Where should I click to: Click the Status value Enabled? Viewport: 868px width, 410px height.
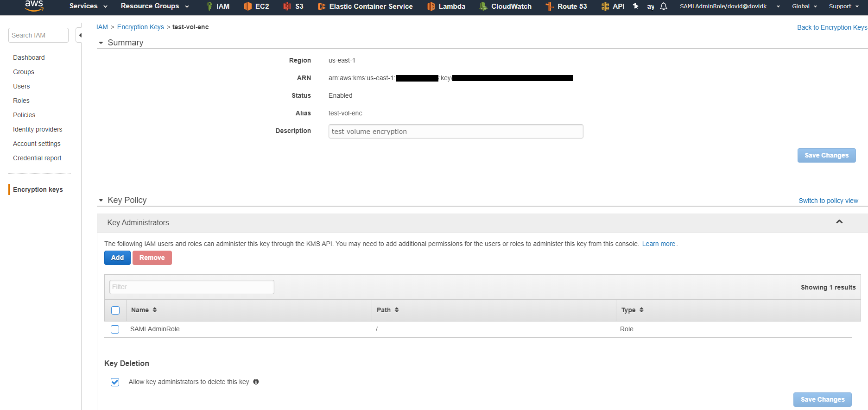(x=341, y=95)
